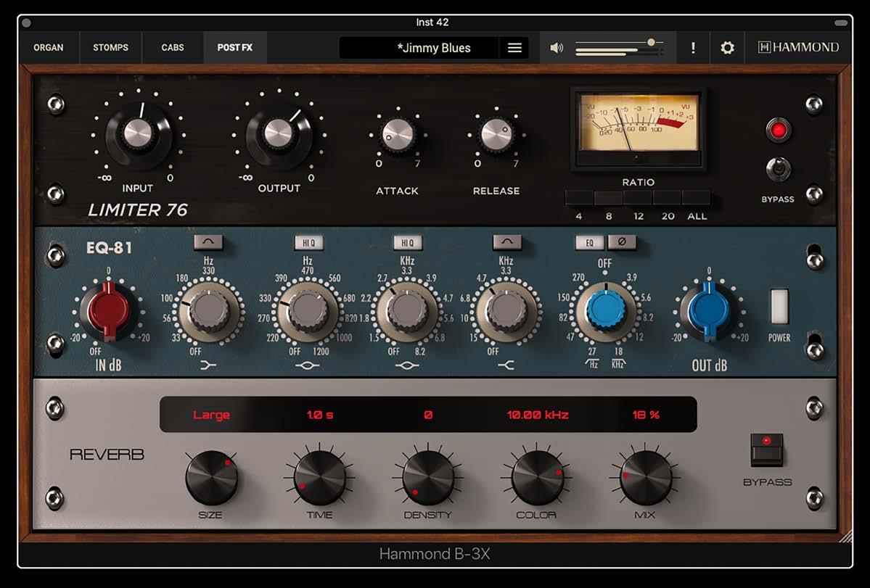The height and width of the screenshot is (588, 870).
Task: Toggle the phase invert Ø button
Action: coord(621,242)
